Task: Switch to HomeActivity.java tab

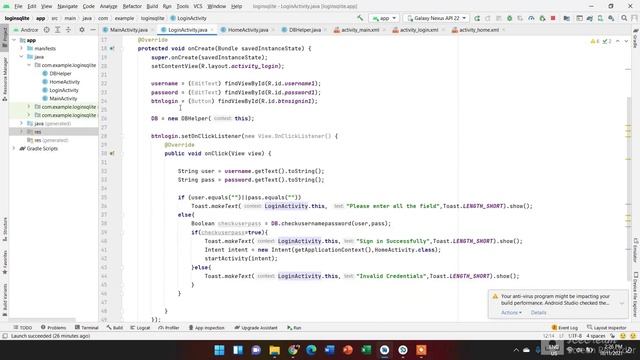Action: [x=248, y=30]
